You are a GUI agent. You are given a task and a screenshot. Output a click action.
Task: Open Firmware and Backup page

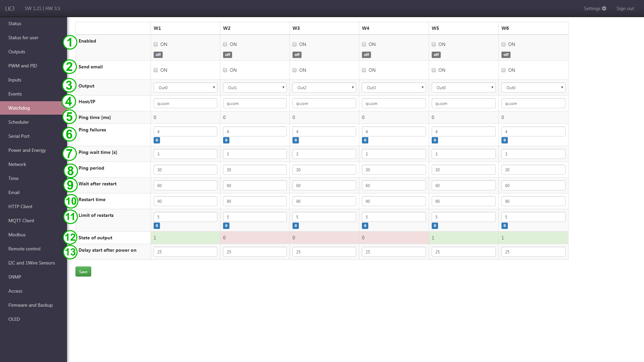click(x=31, y=305)
